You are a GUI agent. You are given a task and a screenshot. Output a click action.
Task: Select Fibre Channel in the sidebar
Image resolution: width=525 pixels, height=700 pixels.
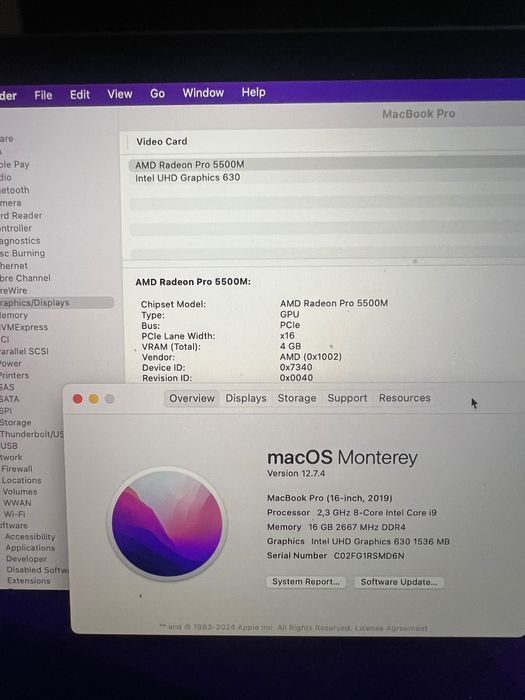(25, 278)
